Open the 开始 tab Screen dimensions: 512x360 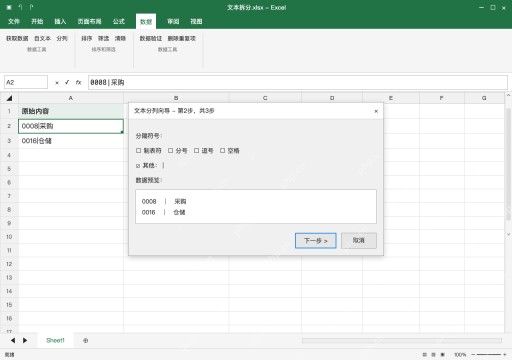tap(37, 22)
